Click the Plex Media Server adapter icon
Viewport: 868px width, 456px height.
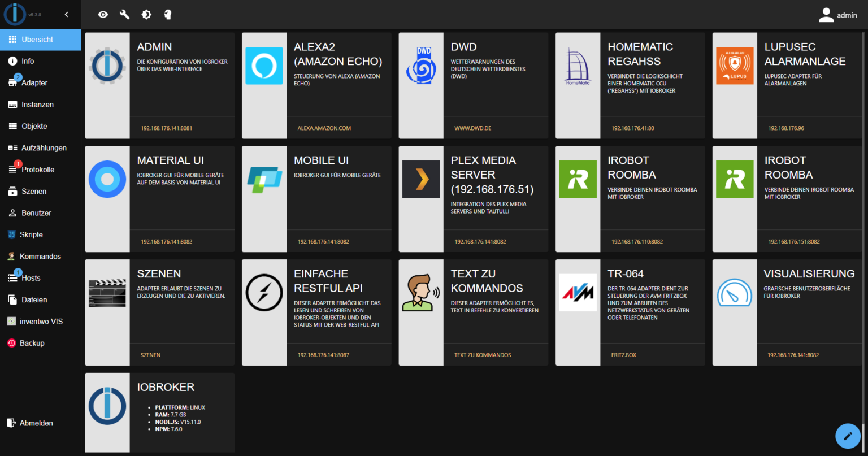pyautogui.click(x=421, y=180)
